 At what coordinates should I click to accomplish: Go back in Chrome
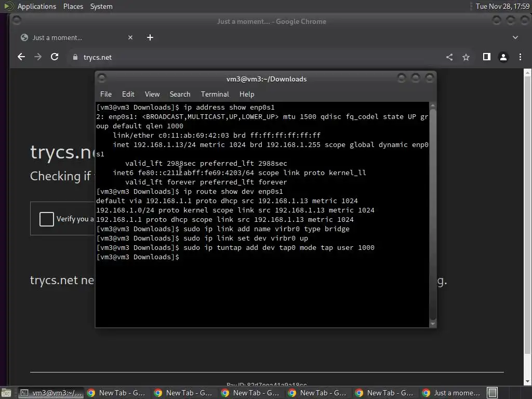pyautogui.click(x=21, y=57)
